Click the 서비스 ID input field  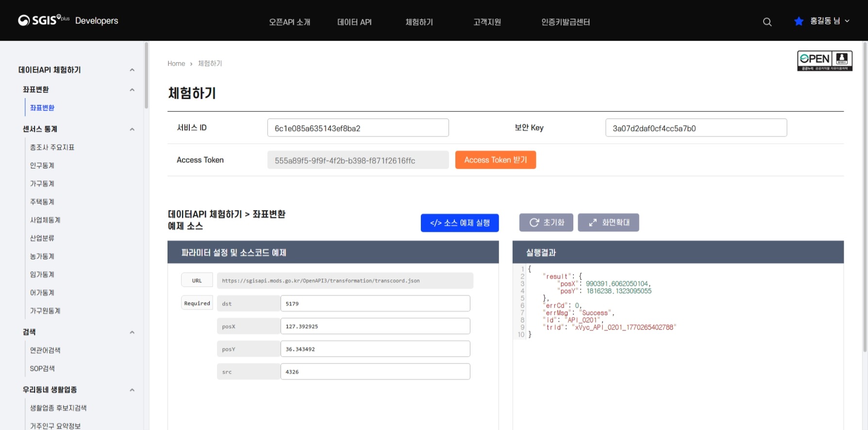[358, 128]
